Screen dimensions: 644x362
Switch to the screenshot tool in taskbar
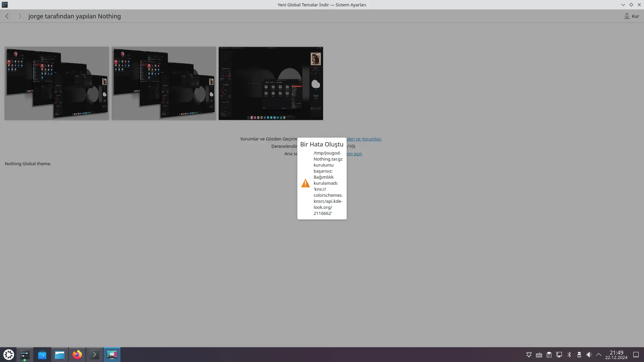coord(112,355)
